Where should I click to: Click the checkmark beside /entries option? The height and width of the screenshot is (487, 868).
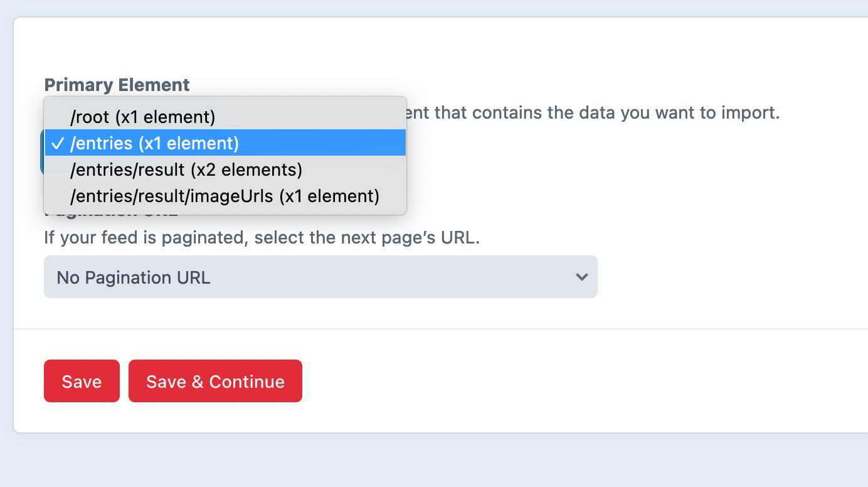coord(57,143)
